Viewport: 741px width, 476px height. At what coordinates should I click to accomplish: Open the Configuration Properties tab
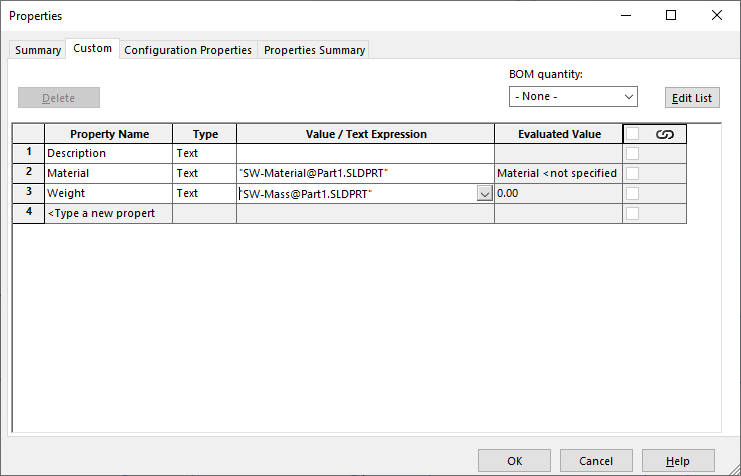point(188,50)
